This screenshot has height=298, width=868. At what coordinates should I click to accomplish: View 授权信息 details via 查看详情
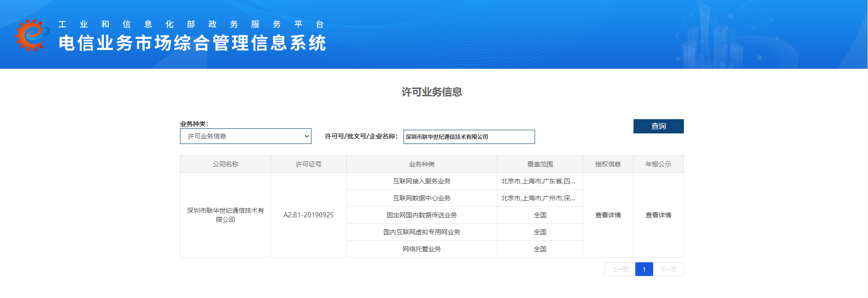click(608, 215)
